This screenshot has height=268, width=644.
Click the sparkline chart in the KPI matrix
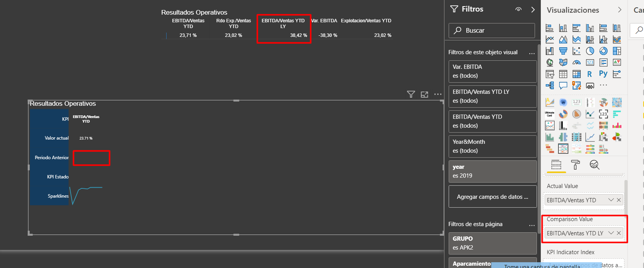coord(86,195)
